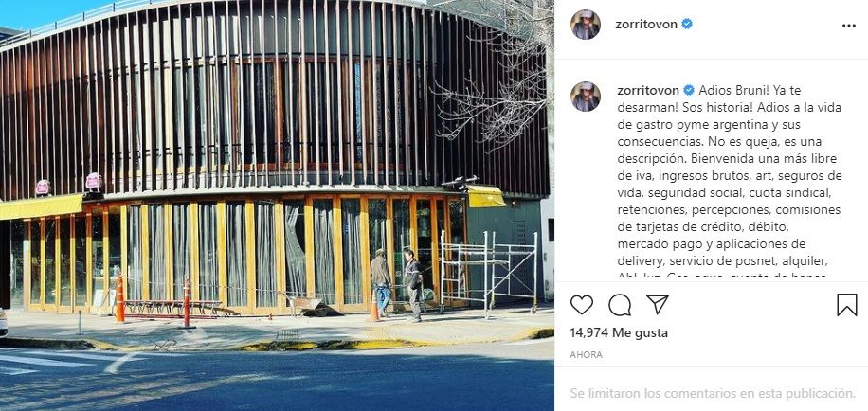Click the header verified badge next to zorritovon

[x=687, y=25]
